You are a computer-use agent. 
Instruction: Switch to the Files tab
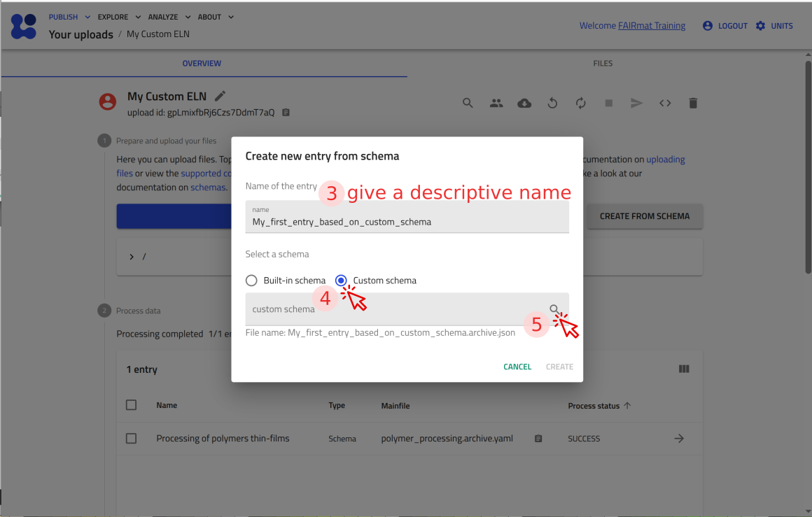[603, 64]
